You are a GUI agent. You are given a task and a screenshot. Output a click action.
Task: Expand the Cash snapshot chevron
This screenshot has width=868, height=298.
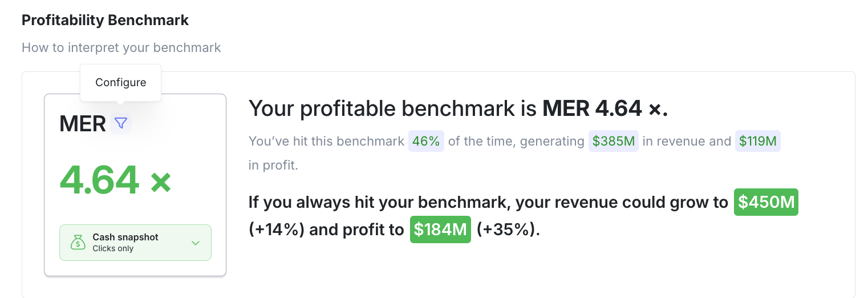click(196, 243)
